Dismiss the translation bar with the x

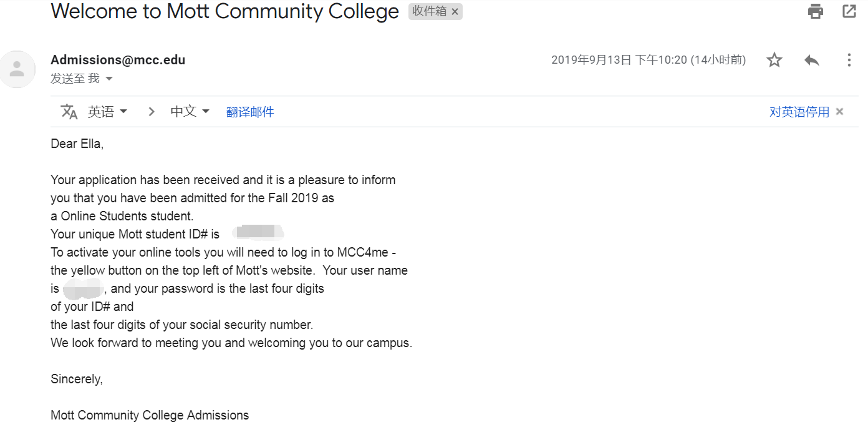coord(840,112)
